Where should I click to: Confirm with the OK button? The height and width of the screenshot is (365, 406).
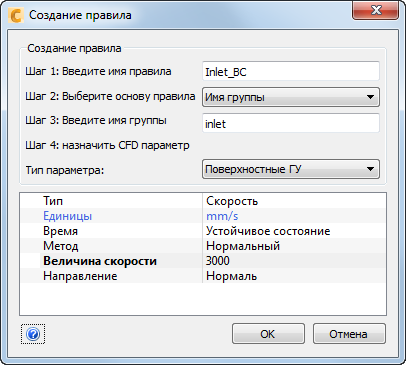(268, 334)
